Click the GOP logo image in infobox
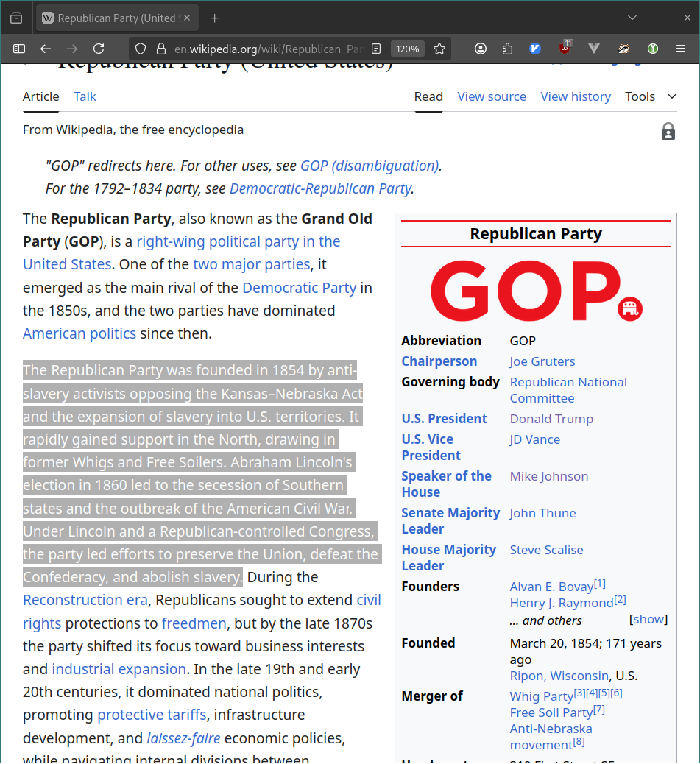This screenshot has width=700, height=764. tap(536, 291)
